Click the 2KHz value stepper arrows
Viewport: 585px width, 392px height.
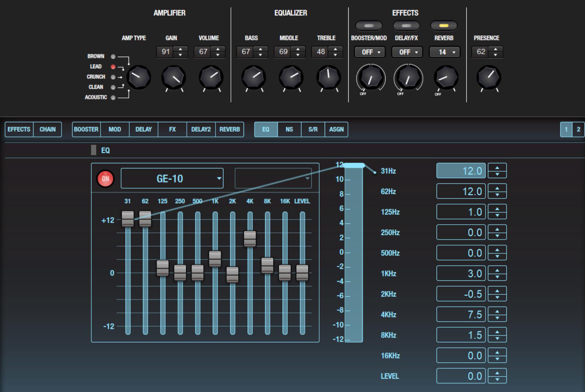pyautogui.click(x=497, y=294)
